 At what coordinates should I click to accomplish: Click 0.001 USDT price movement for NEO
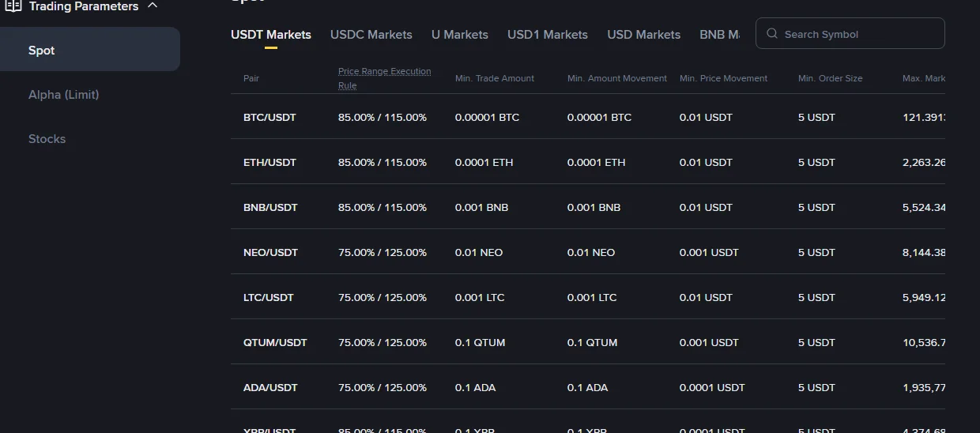pos(709,252)
